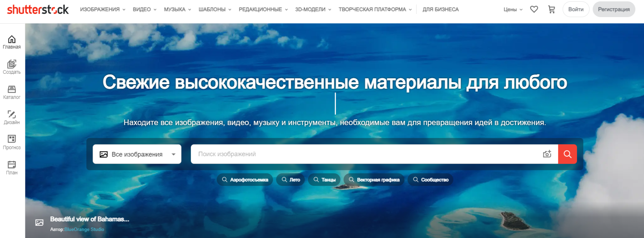Open the Дизайн sidebar tool
This screenshot has width=644, height=238.
coord(12,117)
